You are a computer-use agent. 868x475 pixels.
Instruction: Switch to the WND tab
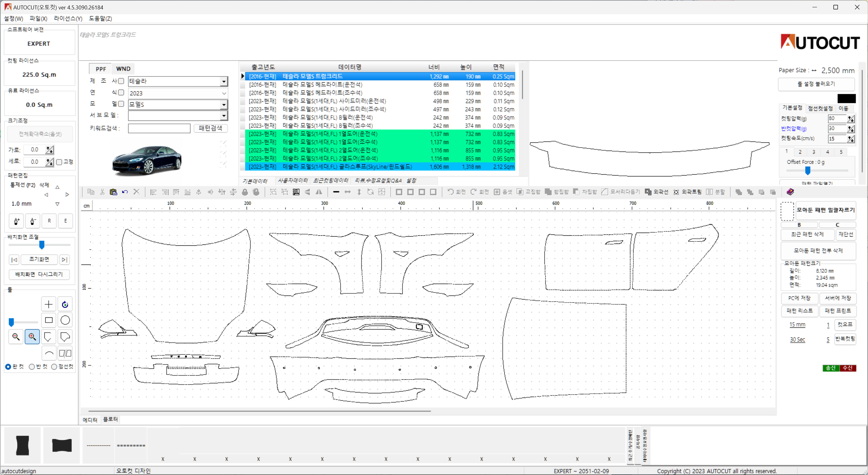[x=123, y=69]
